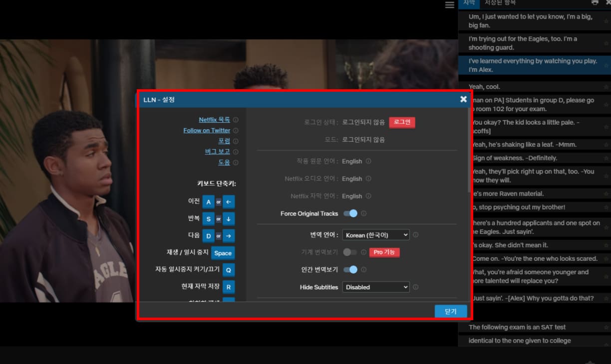Screen dimensions: 611x364
Task: Star the subtitle 'Um, I just wanted to let you know'
Action: (x=607, y=21)
